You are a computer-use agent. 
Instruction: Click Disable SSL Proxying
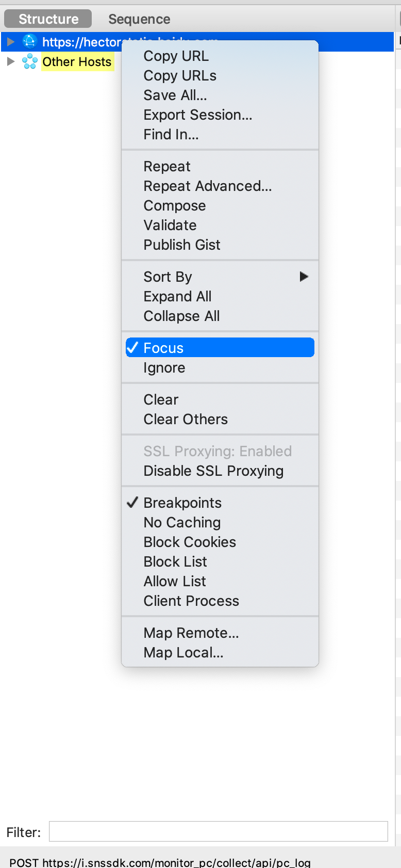tap(213, 471)
